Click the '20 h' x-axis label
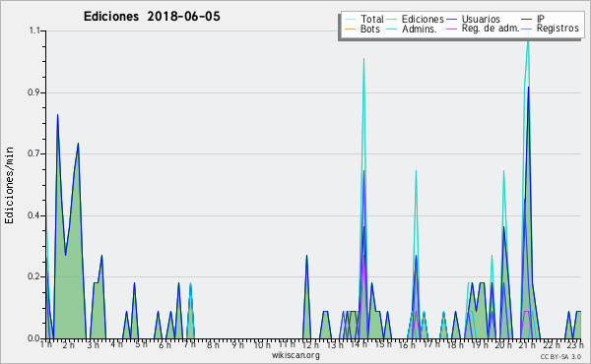591x364 pixels. pos(503,344)
